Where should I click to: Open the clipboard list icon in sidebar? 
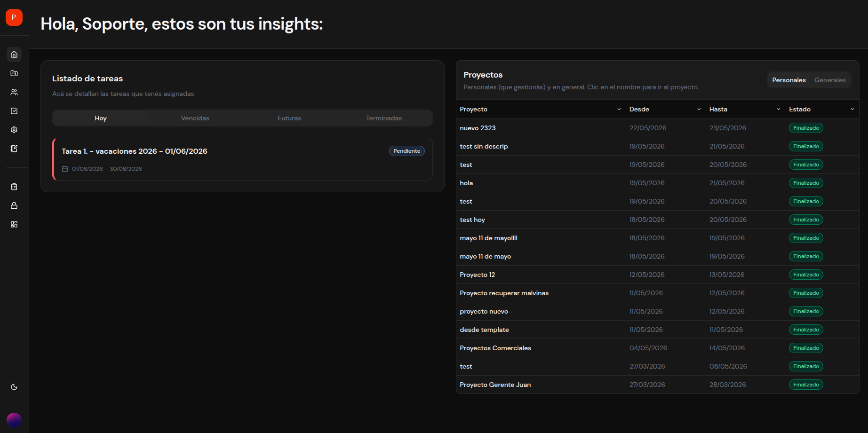14,187
